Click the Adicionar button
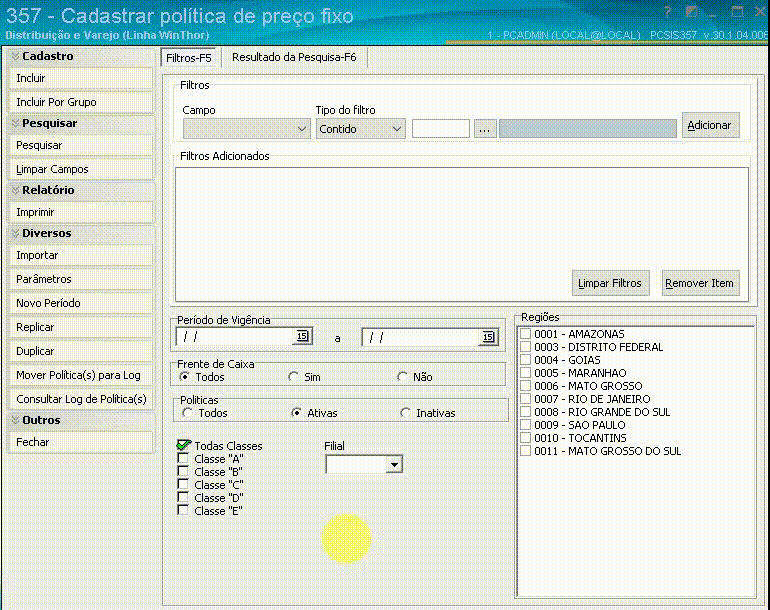This screenshot has height=610, width=770. coord(710,125)
